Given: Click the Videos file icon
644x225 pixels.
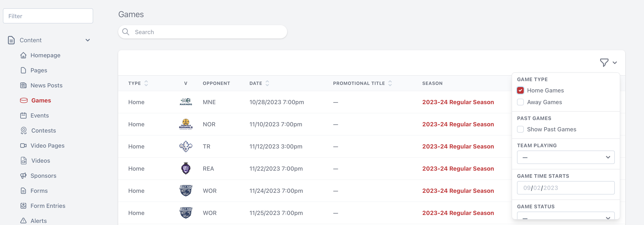Looking at the screenshot, I should pyautogui.click(x=24, y=161).
